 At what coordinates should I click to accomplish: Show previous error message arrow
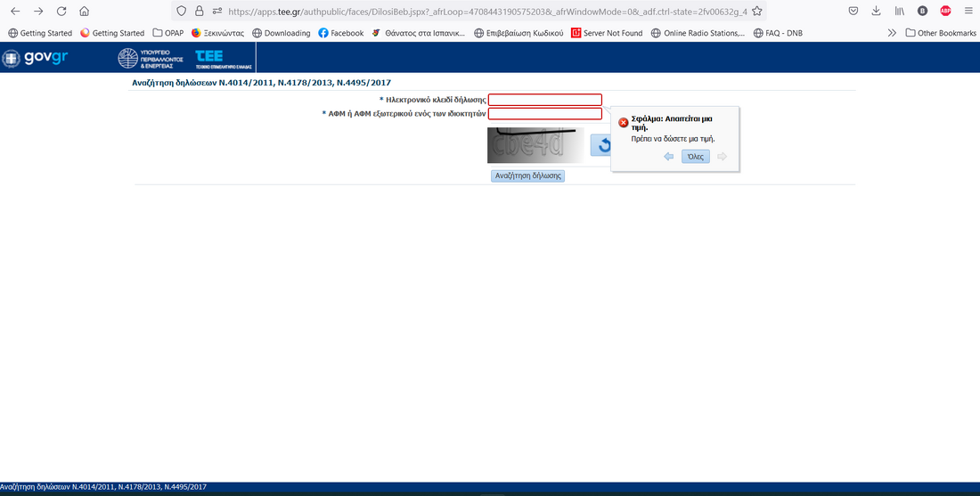669,157
